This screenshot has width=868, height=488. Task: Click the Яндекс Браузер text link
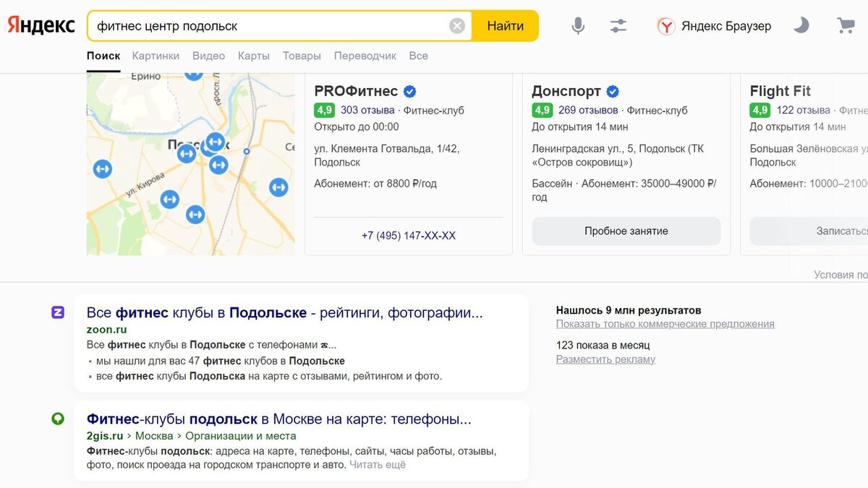726,26
